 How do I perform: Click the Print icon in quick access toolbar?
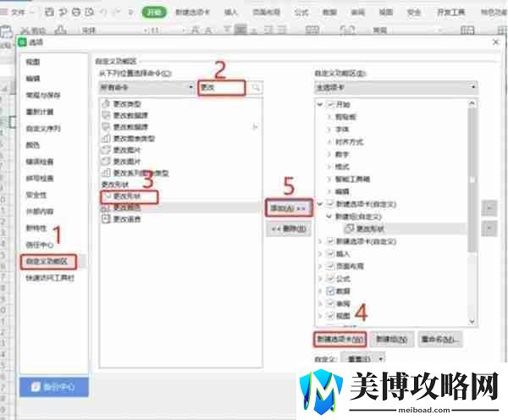click(x=76, y=12)
